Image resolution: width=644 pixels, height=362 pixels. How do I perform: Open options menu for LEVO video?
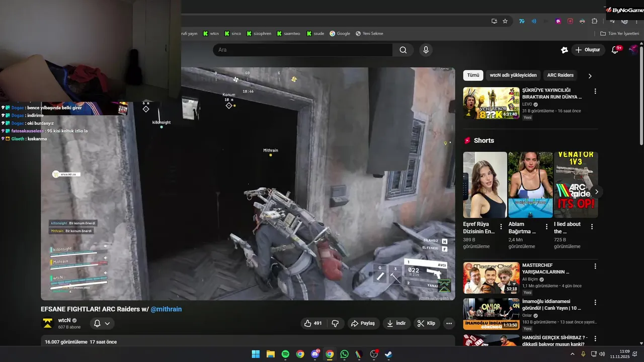click(x=595, y=92)
